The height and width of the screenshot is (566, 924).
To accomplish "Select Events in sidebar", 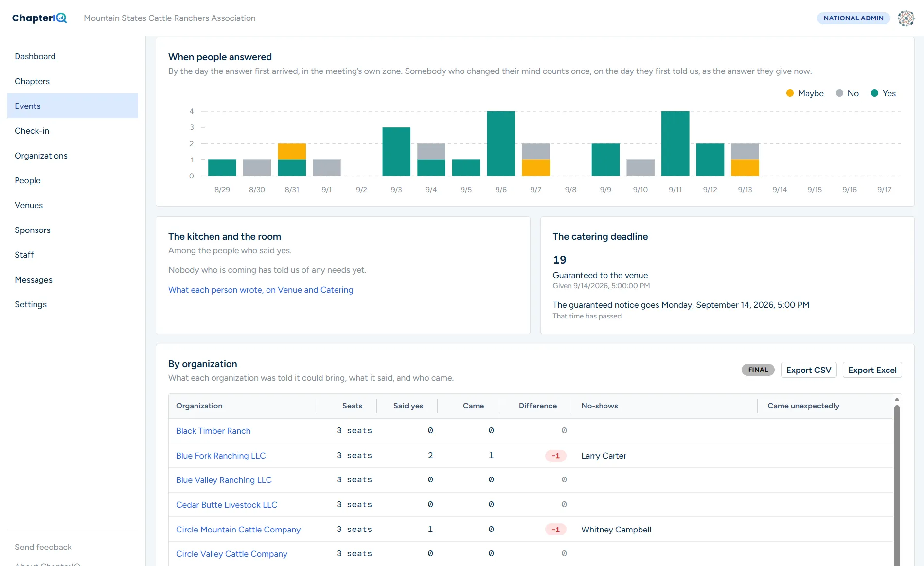I will tap(72, 106).
